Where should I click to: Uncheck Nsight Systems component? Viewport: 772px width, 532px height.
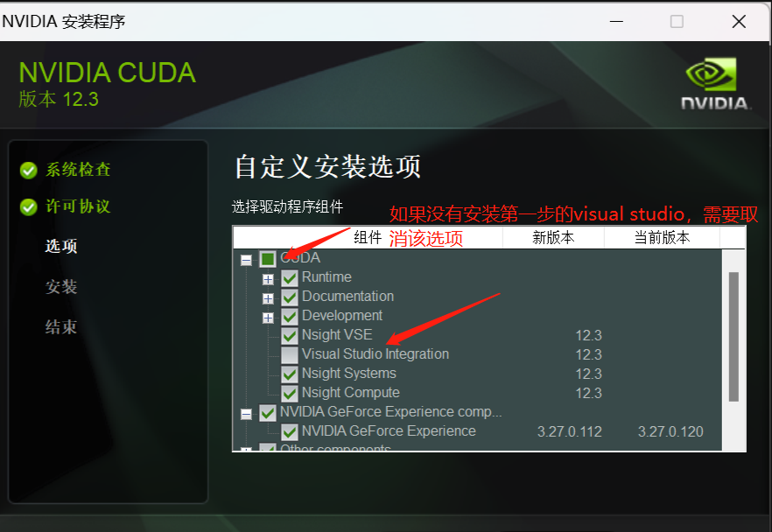pos(290,374)
